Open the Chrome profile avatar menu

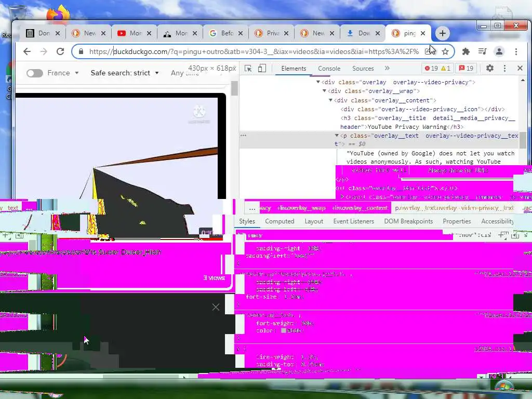click(x=499, y=51)
